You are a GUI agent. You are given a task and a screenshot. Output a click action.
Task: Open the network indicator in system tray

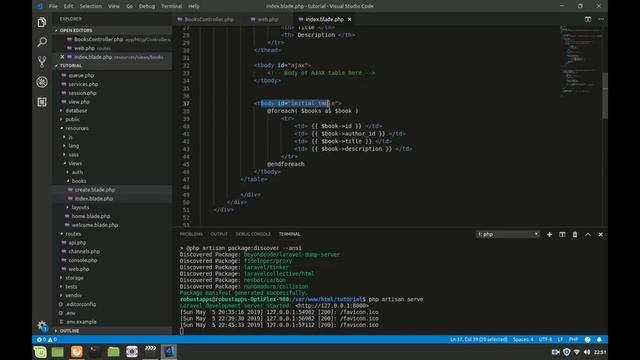click(x=576, y=352)
